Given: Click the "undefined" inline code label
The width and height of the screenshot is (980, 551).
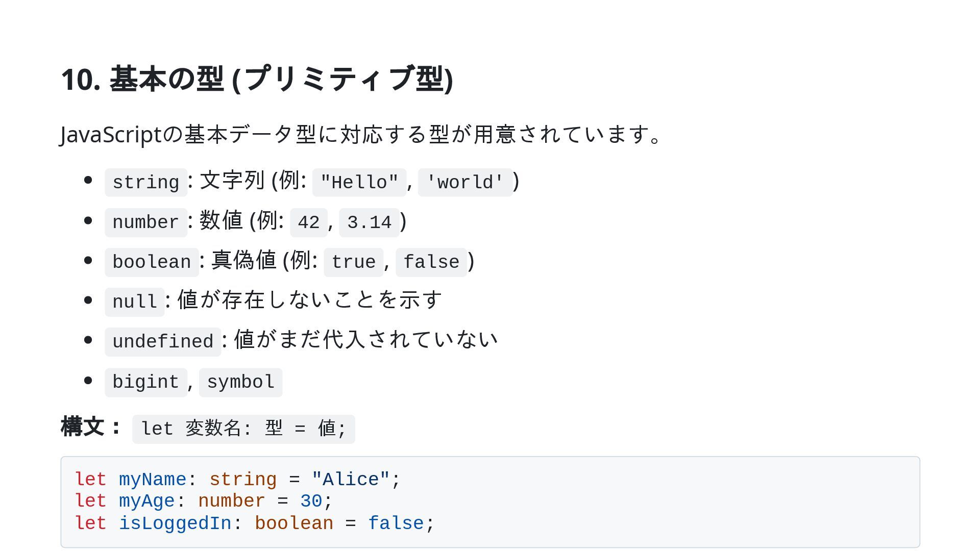Looking at the screenshot, I should click(x=163, y=342).
